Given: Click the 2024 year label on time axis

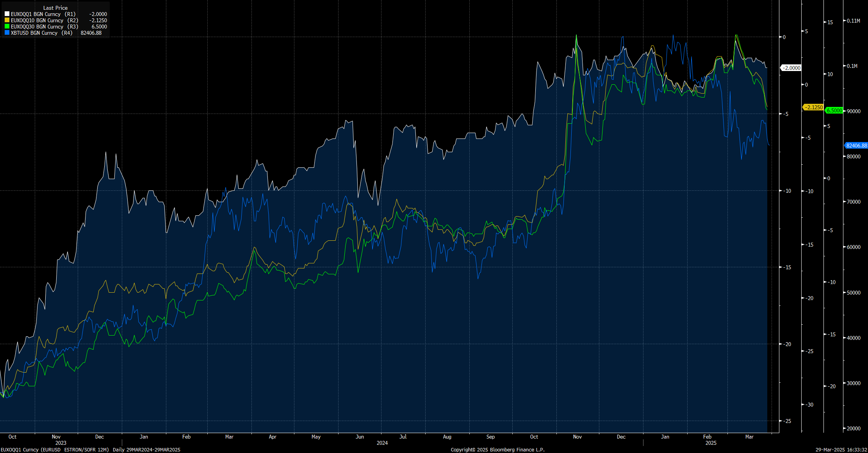Looking at the screenshot, I should [382, 443].
